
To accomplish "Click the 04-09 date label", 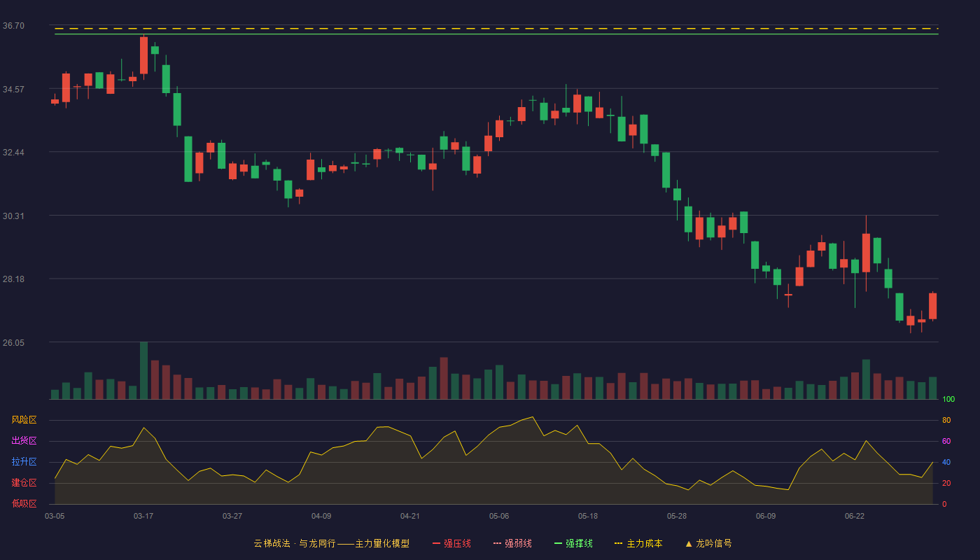I will [x=321, y=516].
